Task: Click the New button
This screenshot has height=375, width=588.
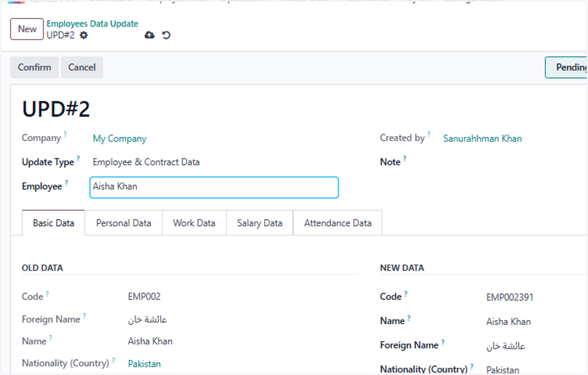Action: pyautogui.click(x=27, y=29)
